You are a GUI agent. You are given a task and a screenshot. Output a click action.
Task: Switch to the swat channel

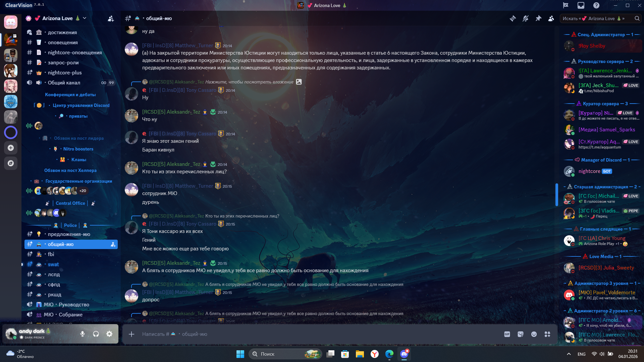53,264
